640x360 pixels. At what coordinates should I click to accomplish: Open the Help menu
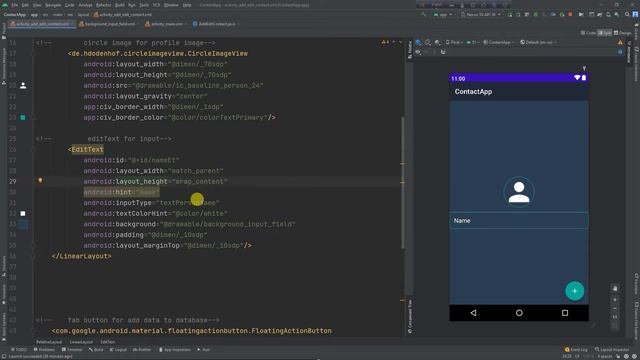click(x=187, y=5)
